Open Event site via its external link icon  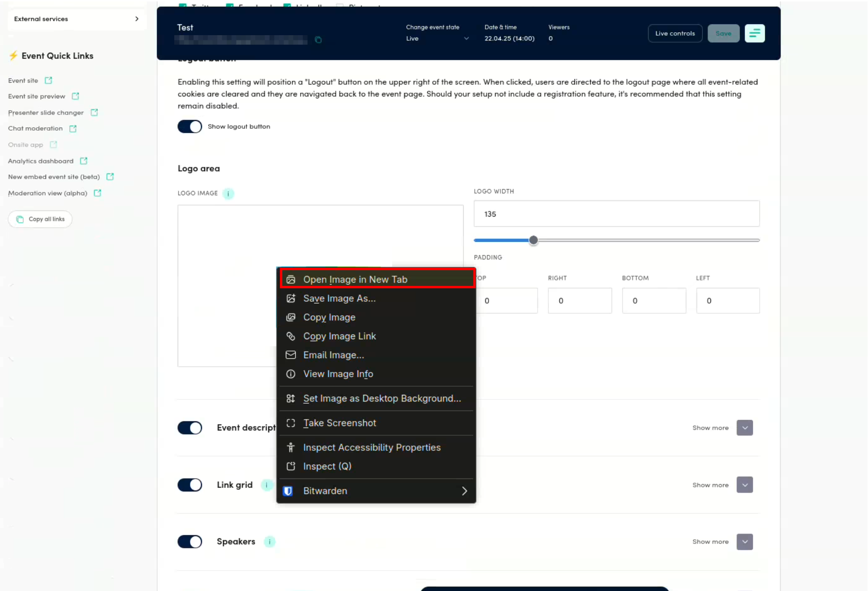[48, 80]
